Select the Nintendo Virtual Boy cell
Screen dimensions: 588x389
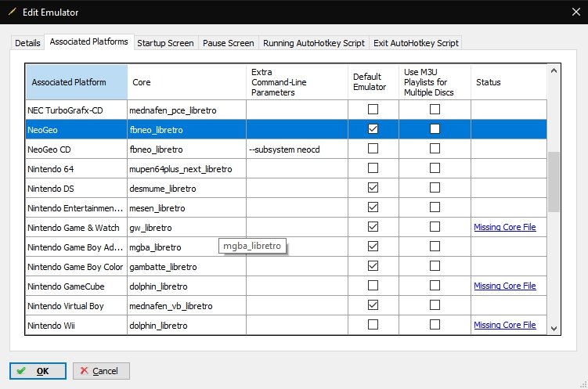[77, 306]
